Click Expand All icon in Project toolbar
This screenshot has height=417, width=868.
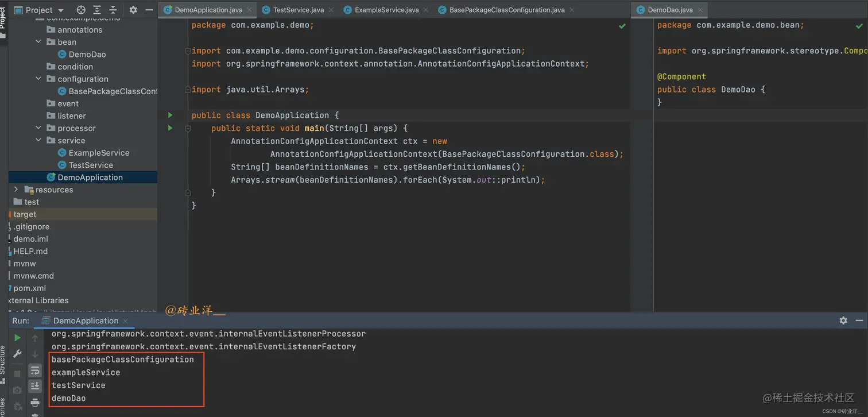97,10
